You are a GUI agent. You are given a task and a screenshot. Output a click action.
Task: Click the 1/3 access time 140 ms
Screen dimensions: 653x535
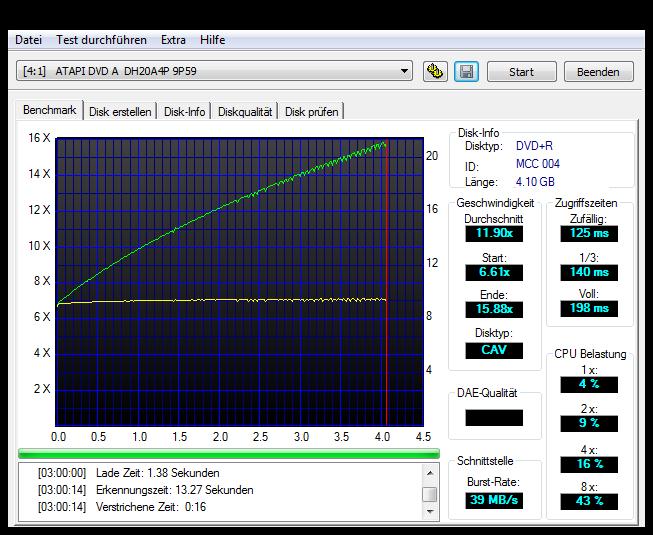tap(589, 272)
